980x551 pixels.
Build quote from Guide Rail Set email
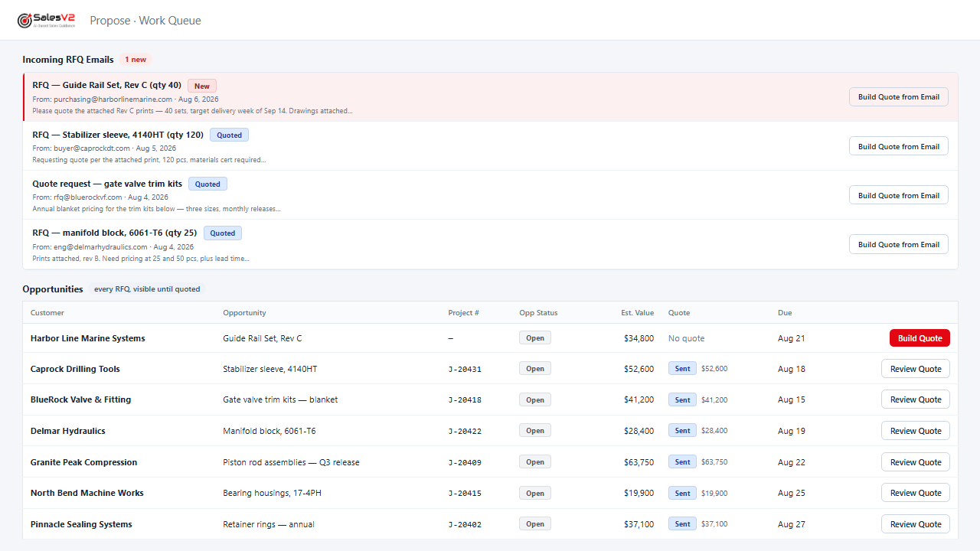(x=899, y=97)
